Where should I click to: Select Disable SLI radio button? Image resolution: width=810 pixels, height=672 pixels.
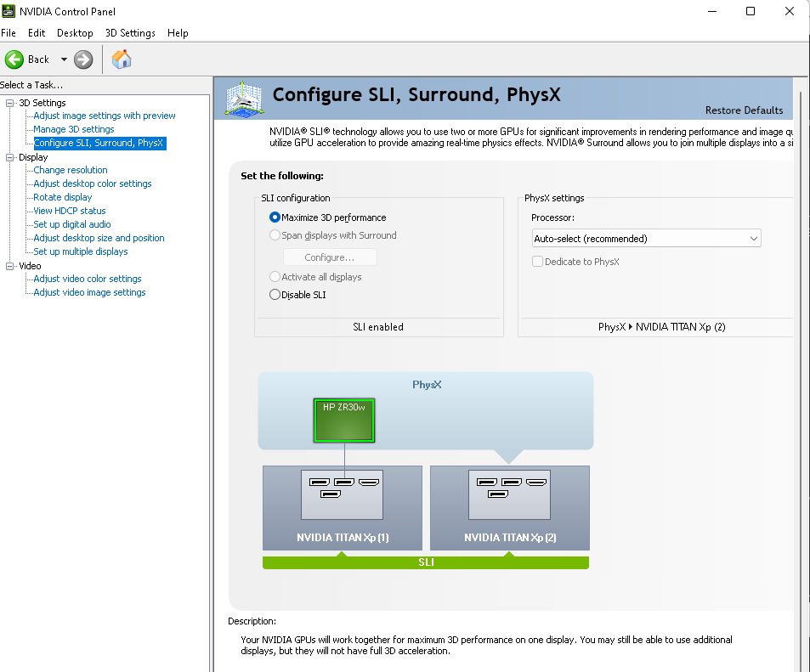pos(275,295)
